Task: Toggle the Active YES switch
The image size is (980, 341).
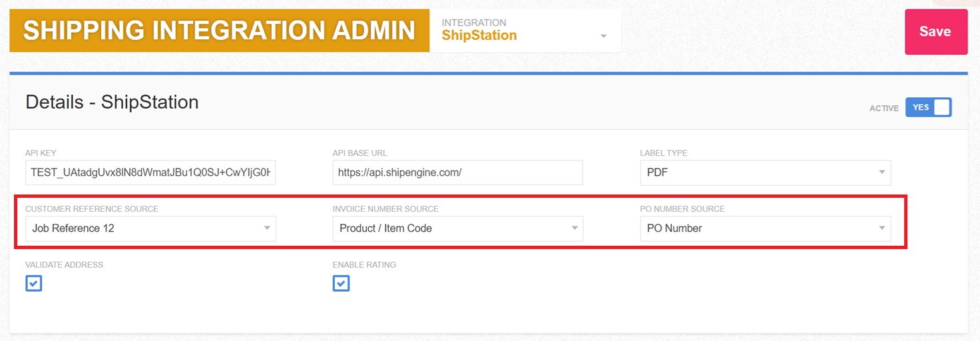Action: (928, 107)
